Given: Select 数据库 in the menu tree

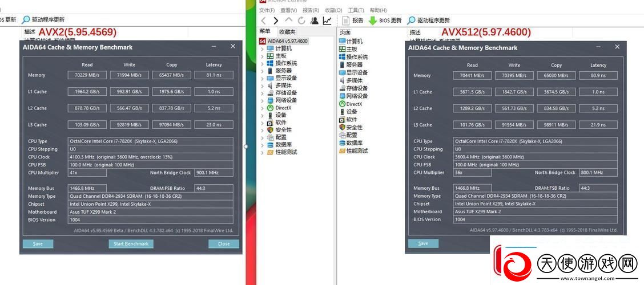Looking at the screenshot, I should (x=284, y=145).
